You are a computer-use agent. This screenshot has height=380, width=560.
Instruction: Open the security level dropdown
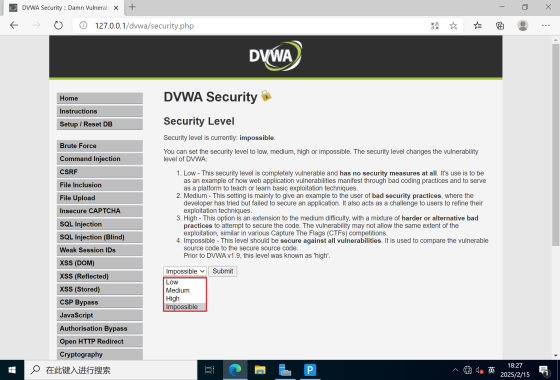pos(185,271)
